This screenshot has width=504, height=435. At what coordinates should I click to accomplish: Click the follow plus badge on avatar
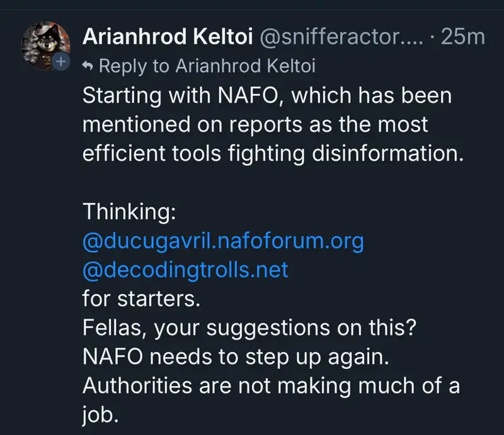[61, 62]
